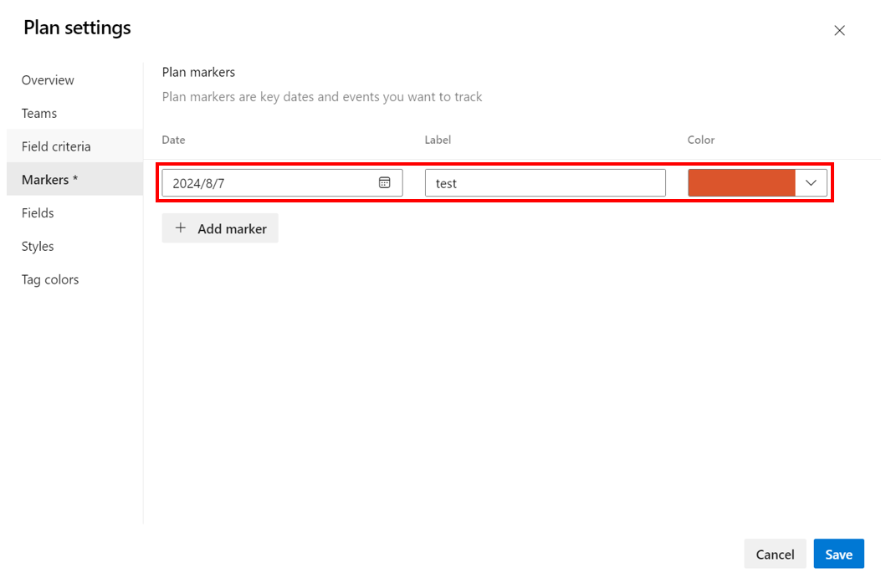Close the Plan settings dialog
886x588 pixels.
click(839, 30)
